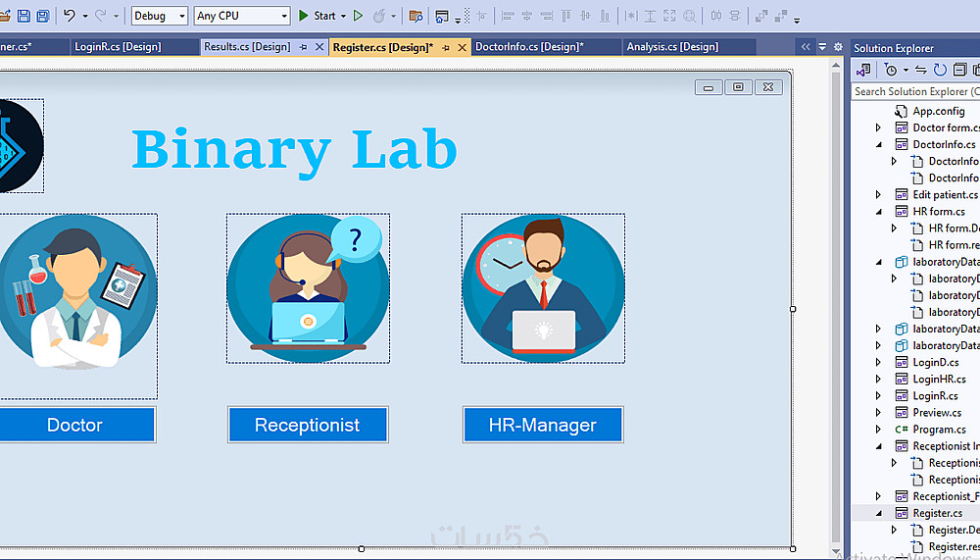Show hidden tabs with double-chevron button
The height and width of the screenshot is (560, 980).
806,47
